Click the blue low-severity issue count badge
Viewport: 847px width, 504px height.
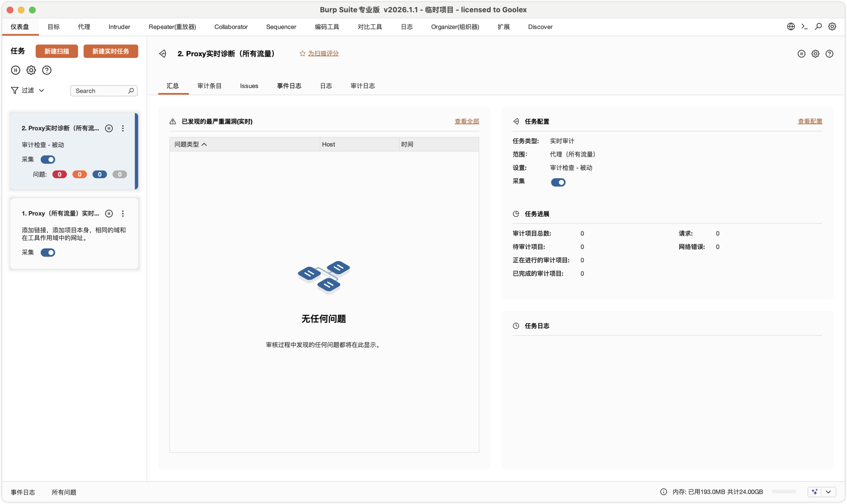click(x=100, y=174)
